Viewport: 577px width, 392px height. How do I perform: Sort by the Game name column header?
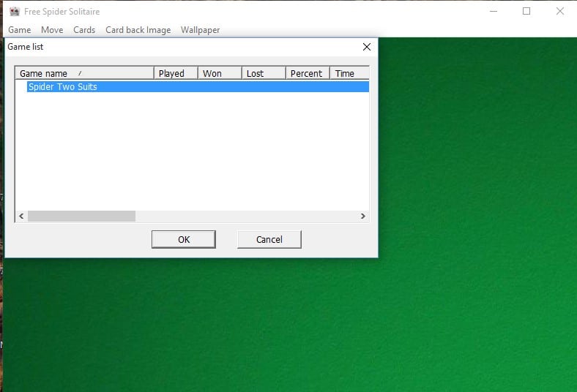pos(84,73)
